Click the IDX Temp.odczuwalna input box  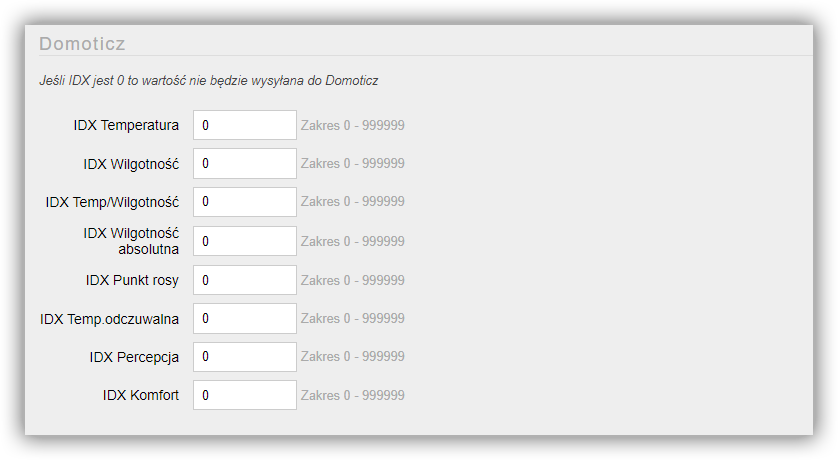(245, 318)
